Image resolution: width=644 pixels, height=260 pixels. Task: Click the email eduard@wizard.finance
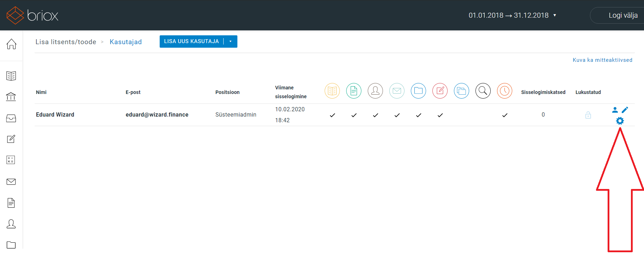pyautogui.click(x=157, y=114)
